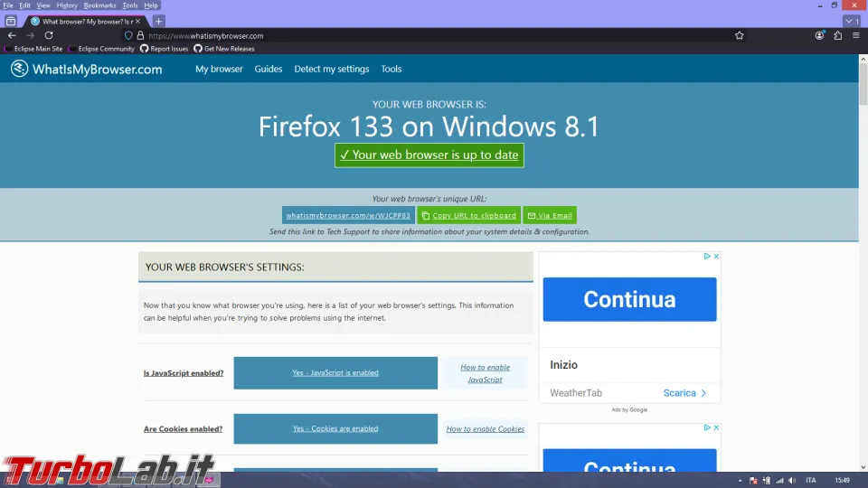Open the Bookmarks menu
The image size is (868, 488).
pyautogui.click(x=99, y=5)
